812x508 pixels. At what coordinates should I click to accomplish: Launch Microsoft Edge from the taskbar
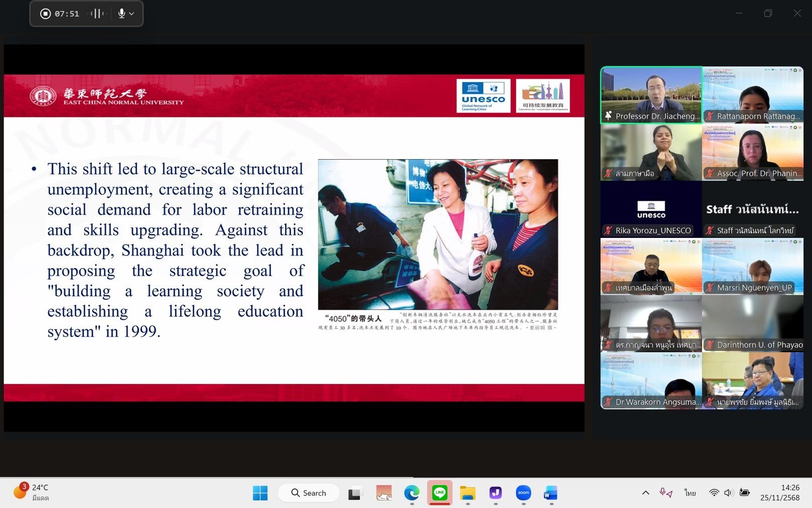412,493
